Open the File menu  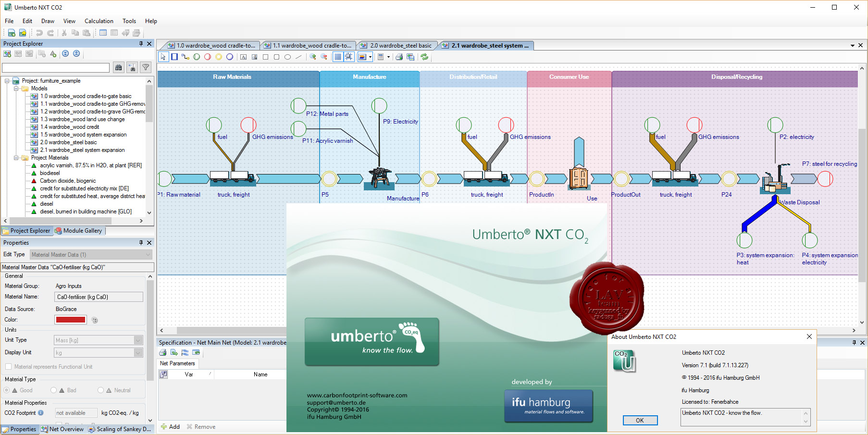point(9,21)
